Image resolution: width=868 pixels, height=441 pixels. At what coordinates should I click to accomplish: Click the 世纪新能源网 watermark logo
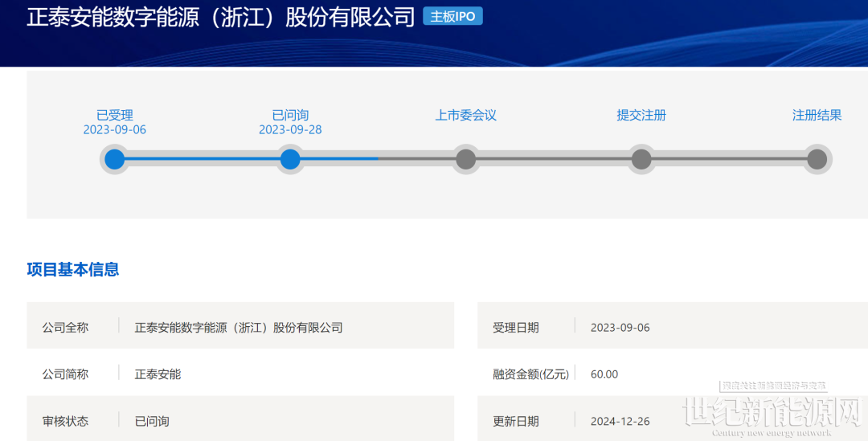[772, 414]
